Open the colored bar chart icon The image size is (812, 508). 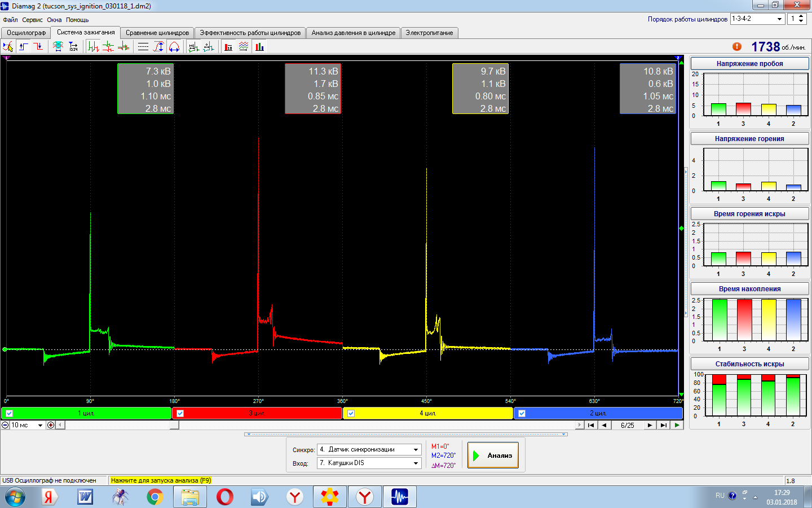click(259, 47)
